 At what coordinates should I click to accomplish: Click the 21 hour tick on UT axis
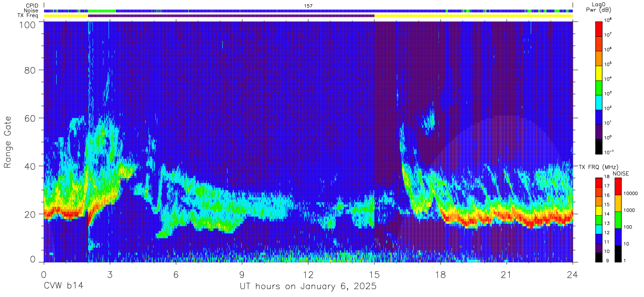(507, 274)
